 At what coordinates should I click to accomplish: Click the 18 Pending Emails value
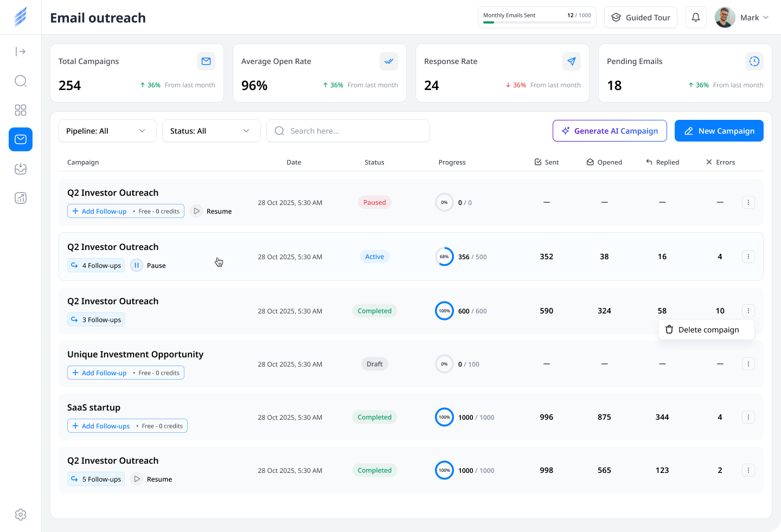pos(614,86)
